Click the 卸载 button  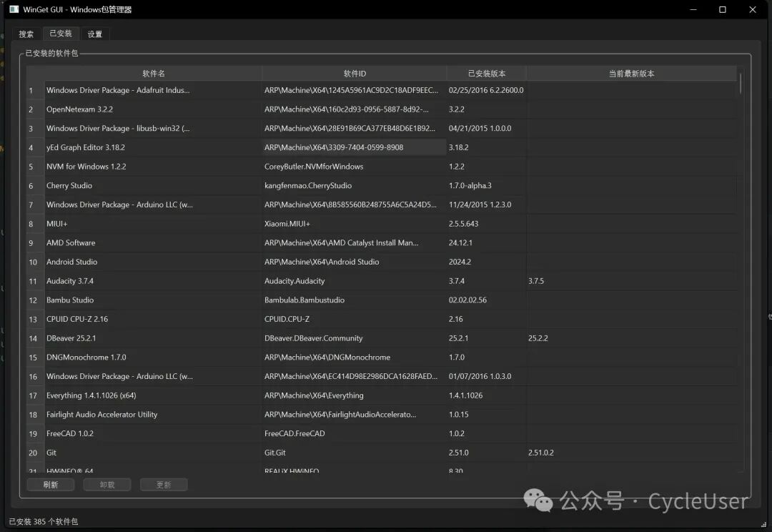pyautogui.click(x=107, y=485)
